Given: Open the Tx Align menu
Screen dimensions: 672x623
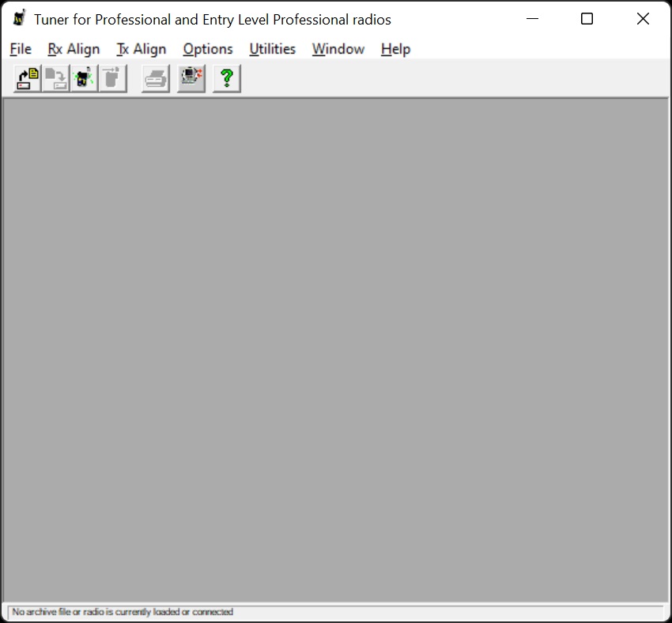Looking at the screenshot, I should [142, 49].
